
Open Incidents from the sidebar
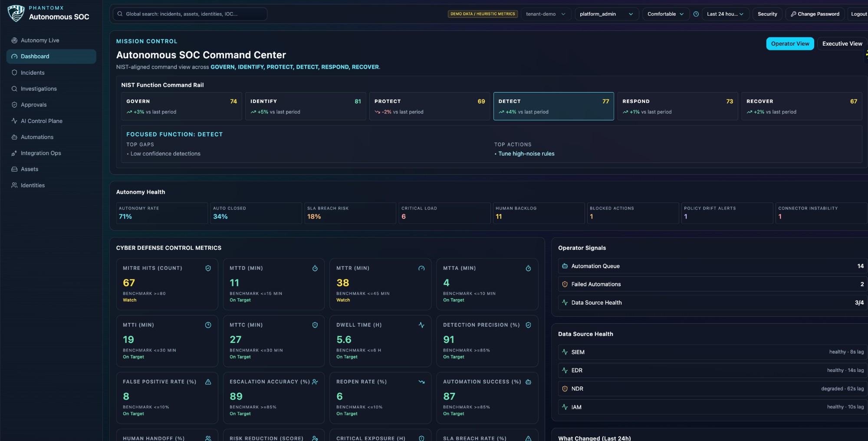[x=33, y=73]
